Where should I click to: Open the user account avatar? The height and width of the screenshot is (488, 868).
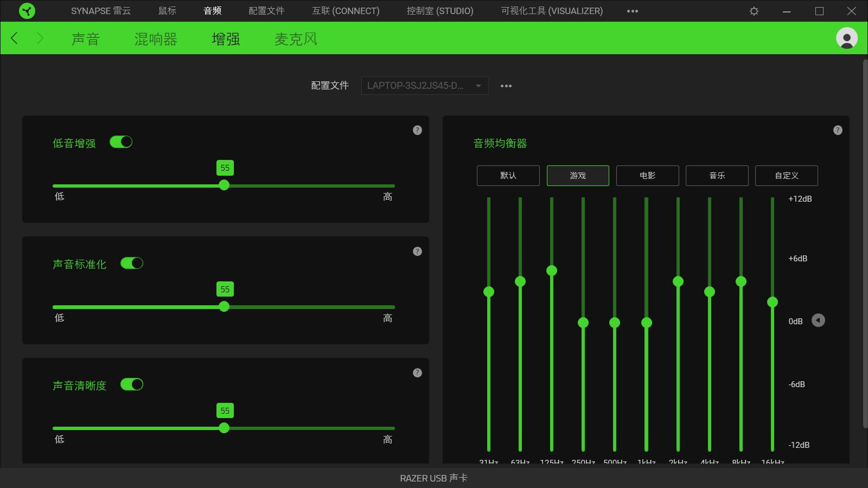point(846,38)
